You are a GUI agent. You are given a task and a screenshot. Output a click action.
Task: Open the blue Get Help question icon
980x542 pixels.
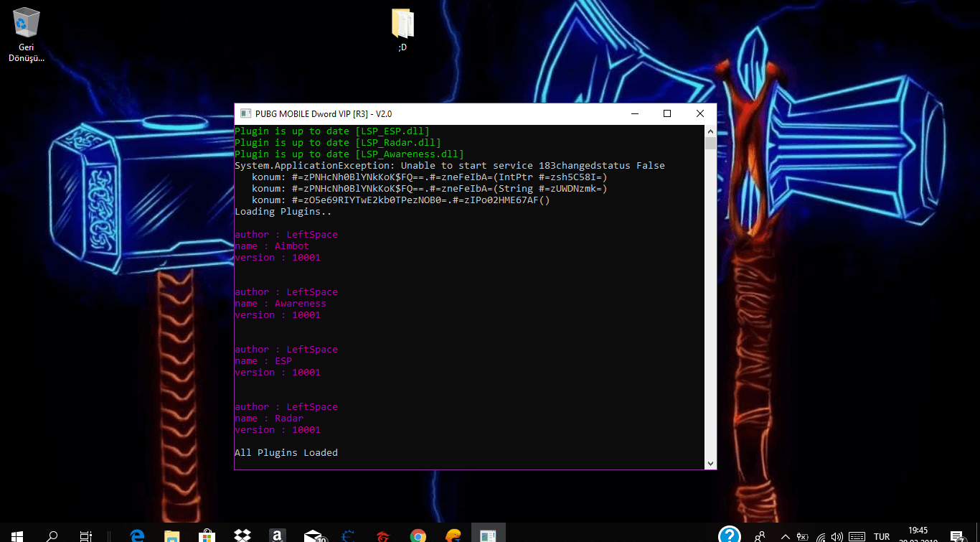pos(730,536)
